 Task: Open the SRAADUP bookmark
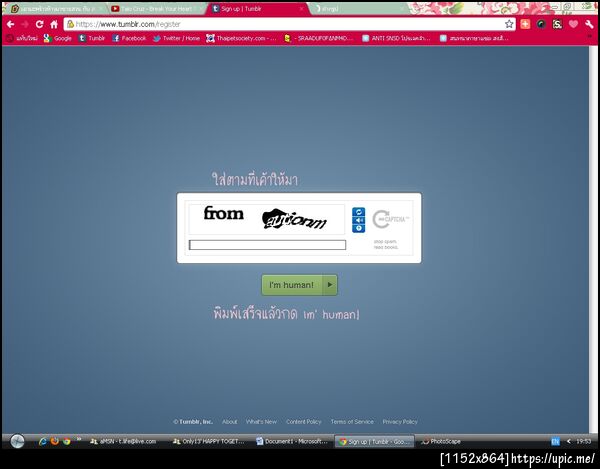(x=318, y=38)
